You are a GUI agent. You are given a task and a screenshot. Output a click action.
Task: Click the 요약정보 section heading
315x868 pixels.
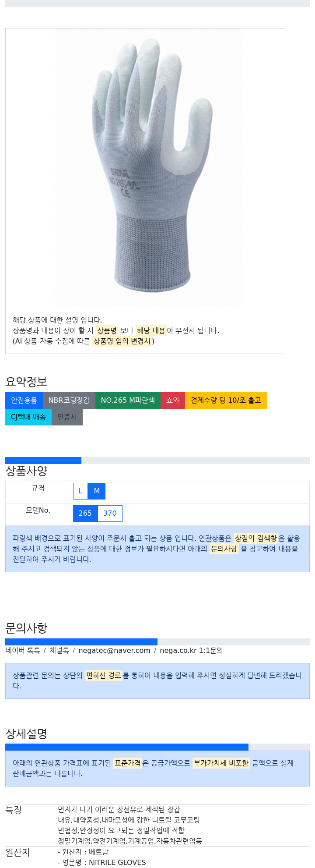click(26, 382)
